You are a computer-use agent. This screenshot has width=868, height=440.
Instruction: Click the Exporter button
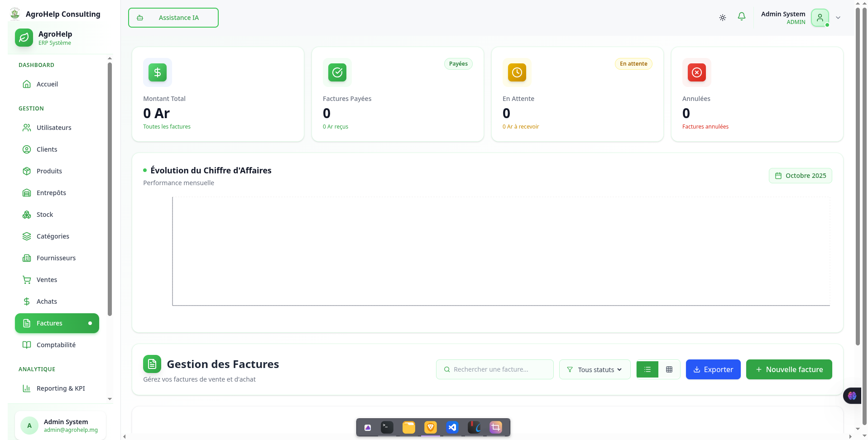(713, 369)
